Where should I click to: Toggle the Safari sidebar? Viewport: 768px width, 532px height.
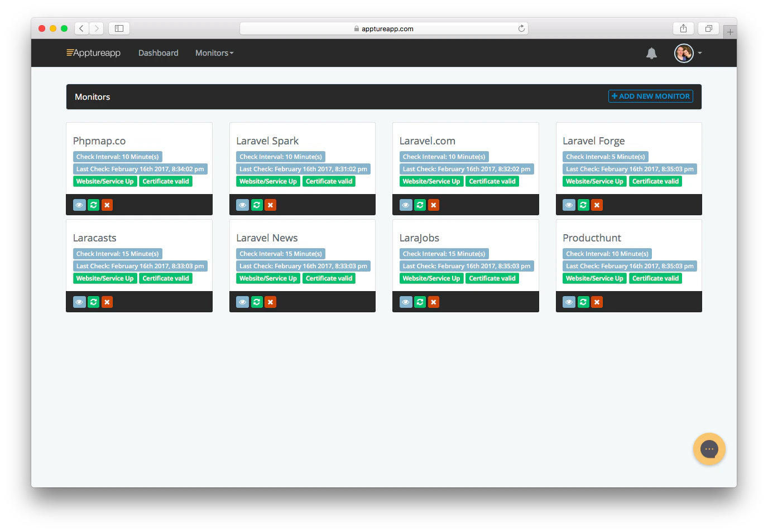tap(119, 28)
